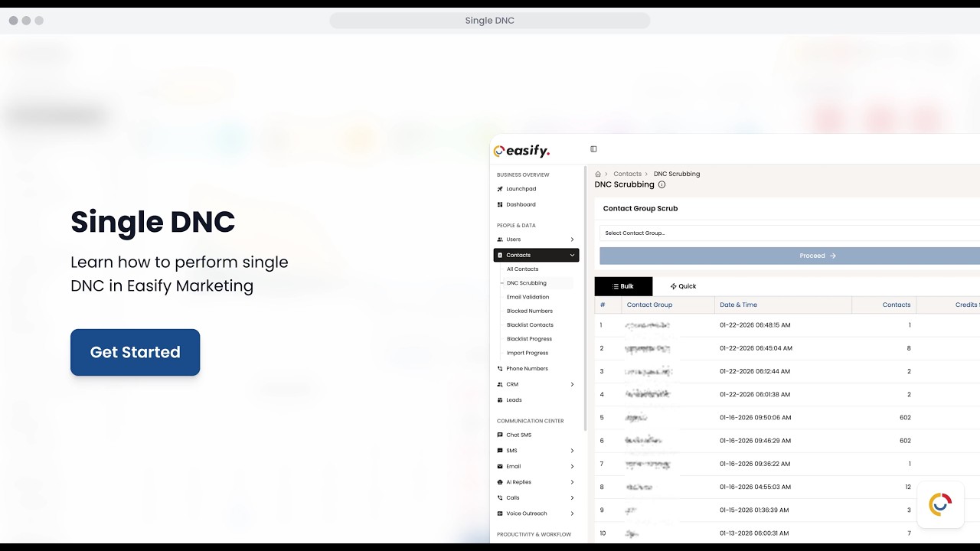Viewport: 980px width, 551px height.
Task: Open All Contacts submenu item
Action: [522, 269]
